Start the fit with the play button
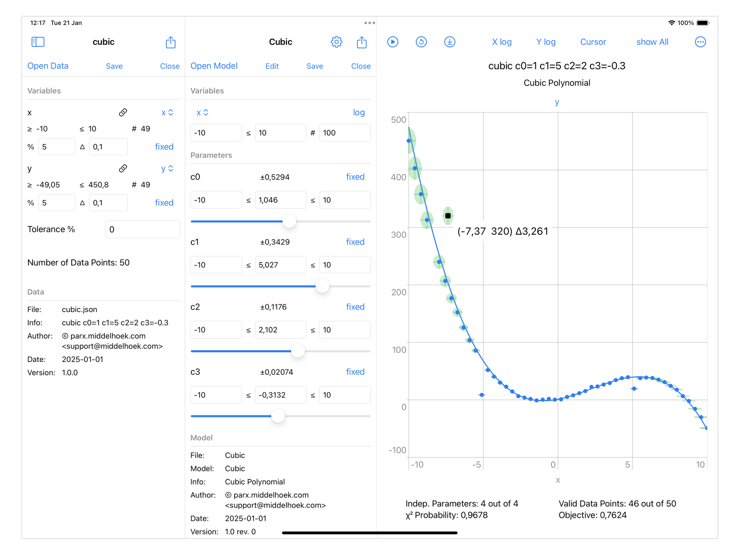 (x=392, y=42)
